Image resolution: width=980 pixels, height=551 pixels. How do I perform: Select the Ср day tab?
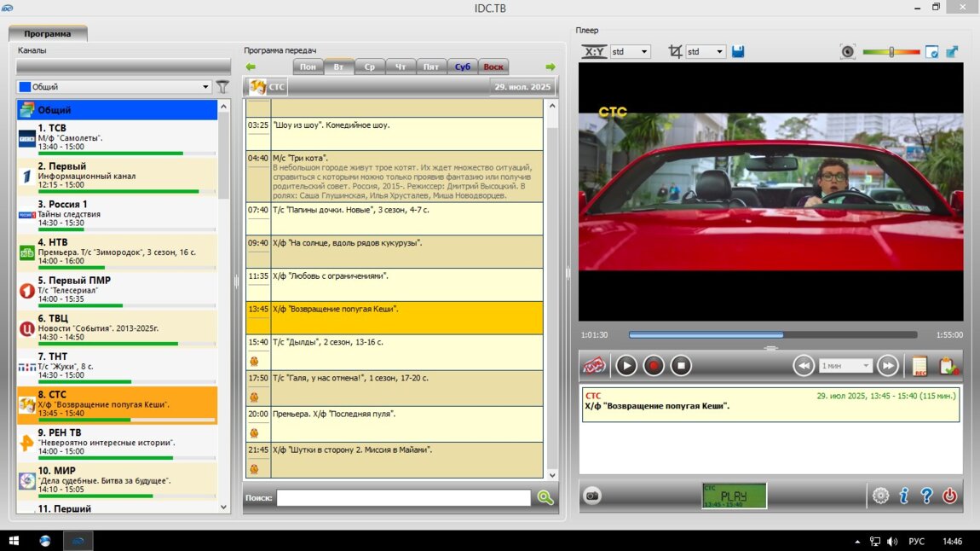pyautogui.click(x=370, y=67)
